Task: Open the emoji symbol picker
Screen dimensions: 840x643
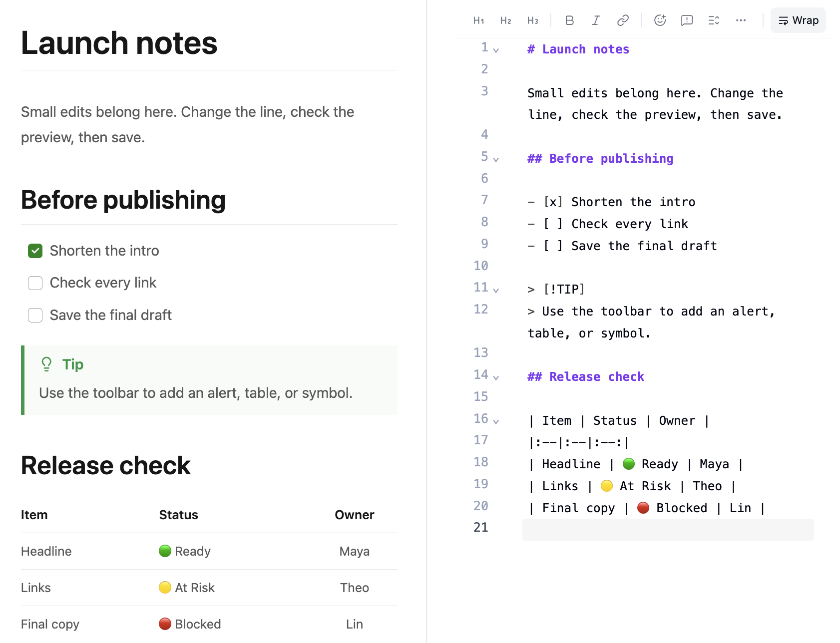Action: [660, 20]
